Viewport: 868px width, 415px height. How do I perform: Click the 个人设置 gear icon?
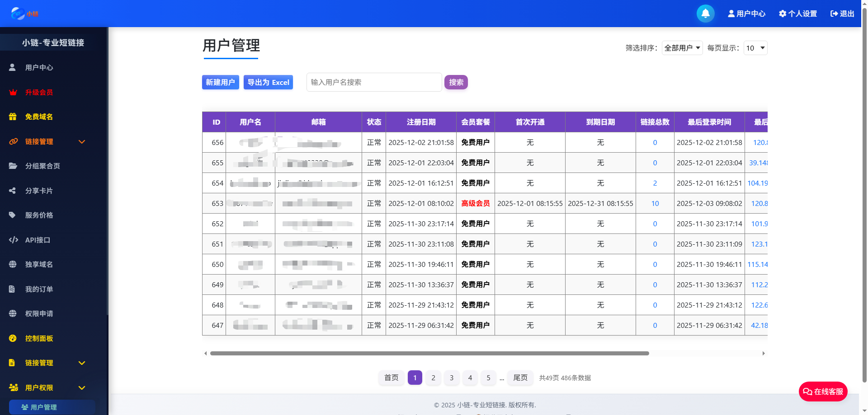783,14
